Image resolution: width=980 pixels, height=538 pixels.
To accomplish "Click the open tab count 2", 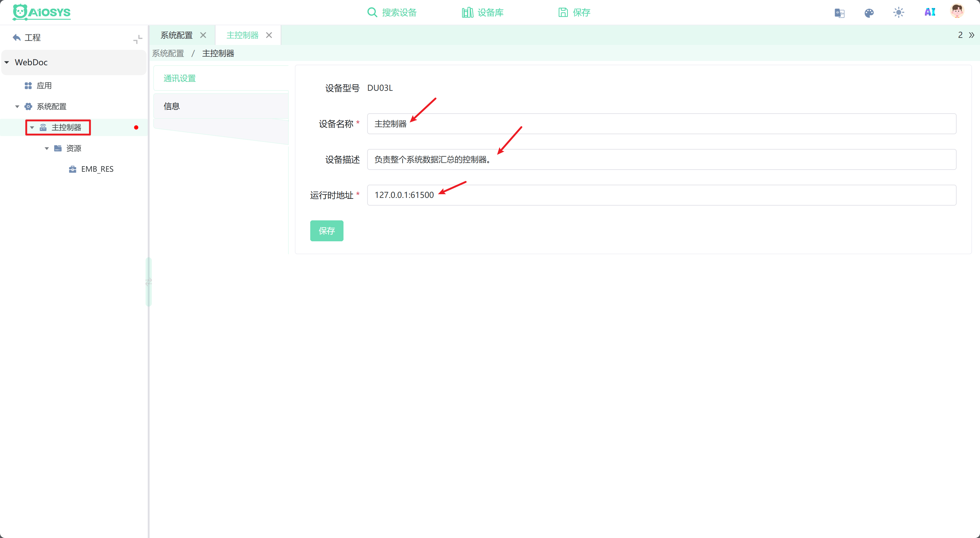I will [960, 35].
